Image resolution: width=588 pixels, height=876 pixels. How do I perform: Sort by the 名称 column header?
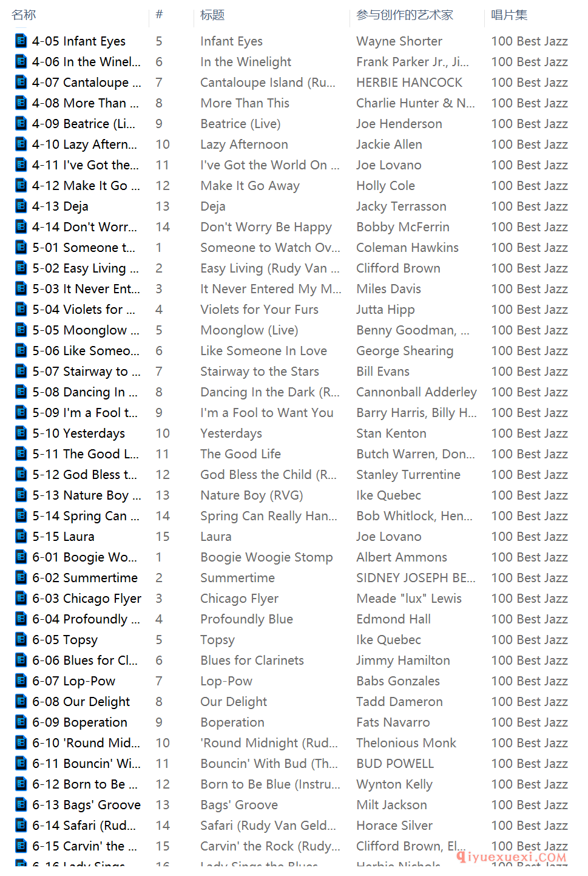(x=24, y=15)
